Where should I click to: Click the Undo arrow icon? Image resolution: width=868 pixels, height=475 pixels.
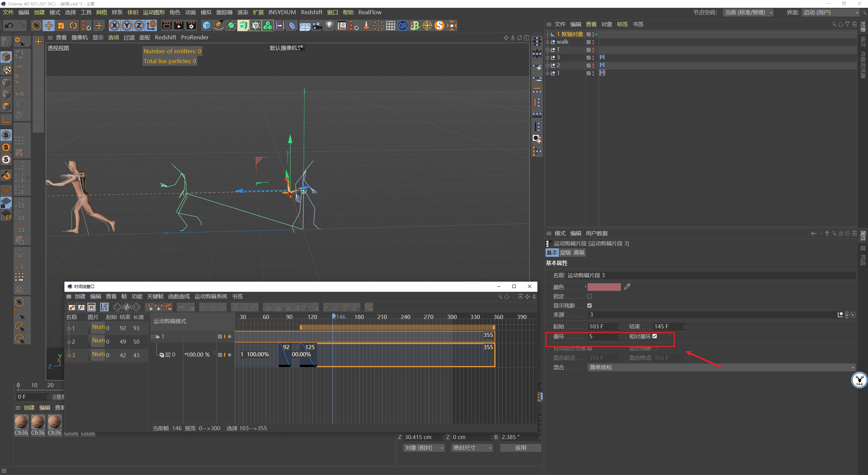point(9,25)
